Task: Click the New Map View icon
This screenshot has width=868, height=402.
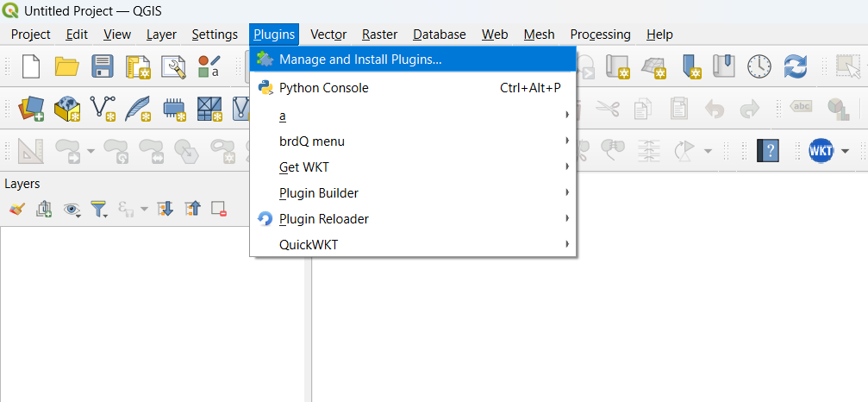Action: pyautogui.click(x=617, y=66)
